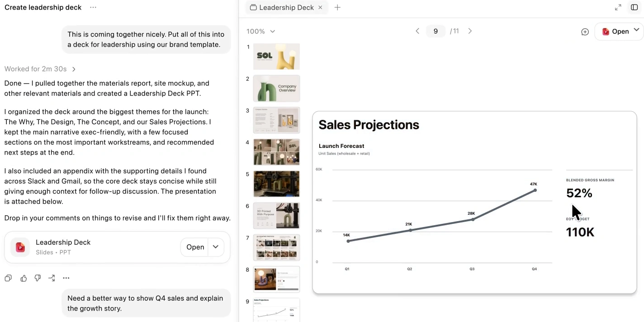Click the PowerPoint icon on Leadership Deck card
Screen dimensions: 644x322
click(x=20, y=247)
